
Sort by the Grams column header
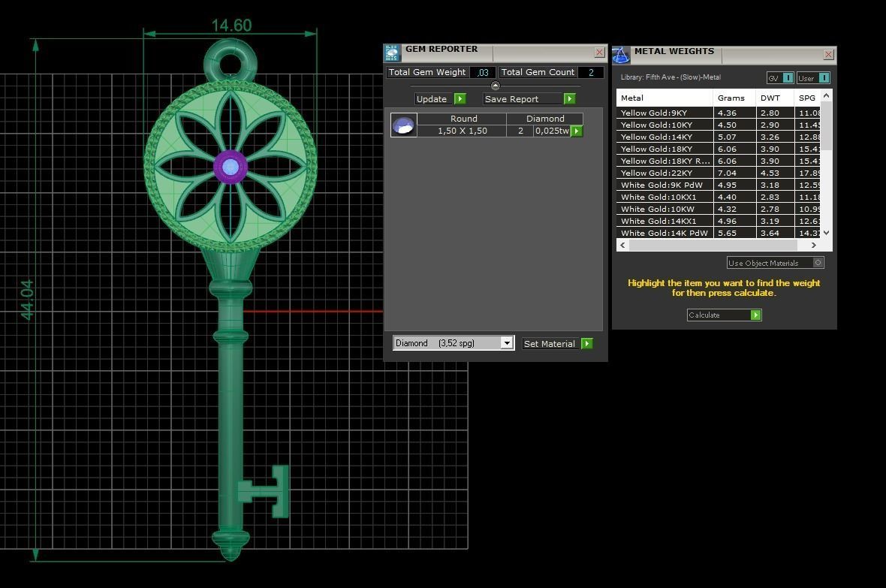(x=734, y=98)
